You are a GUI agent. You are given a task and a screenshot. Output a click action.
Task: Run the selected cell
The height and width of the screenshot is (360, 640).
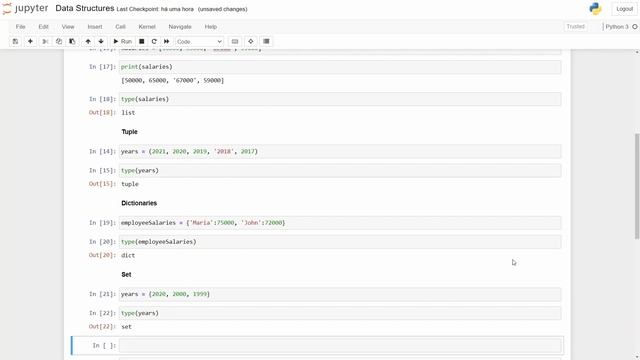122,41
